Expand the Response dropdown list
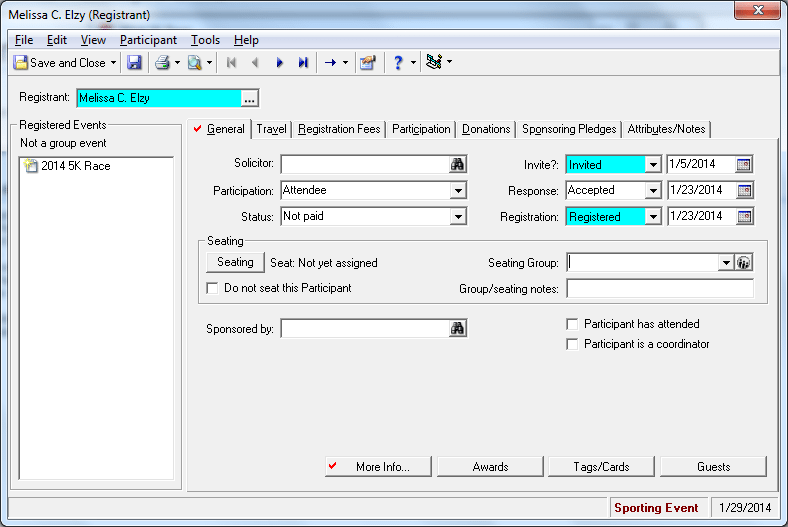Viewport: 788px width, 527px height. [653, 191]
